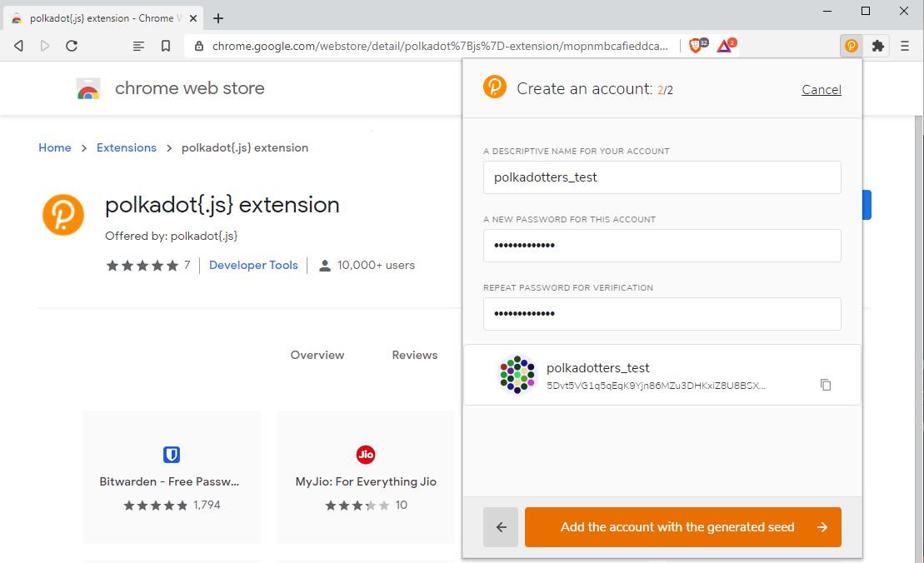Go back with the browser back arrow
Screen dimensions: 924x563
pos(18,46)
